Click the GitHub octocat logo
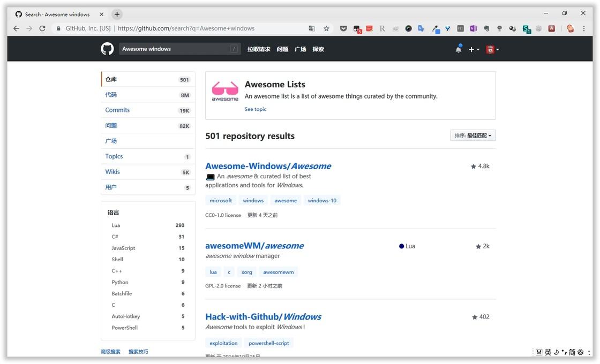 point(107,49)
